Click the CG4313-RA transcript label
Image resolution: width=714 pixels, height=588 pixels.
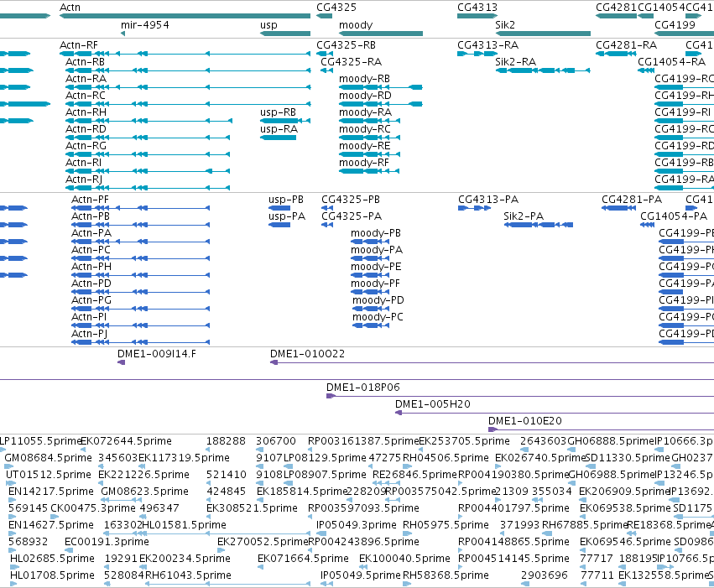pyautogui.click(x=487, y=45)
